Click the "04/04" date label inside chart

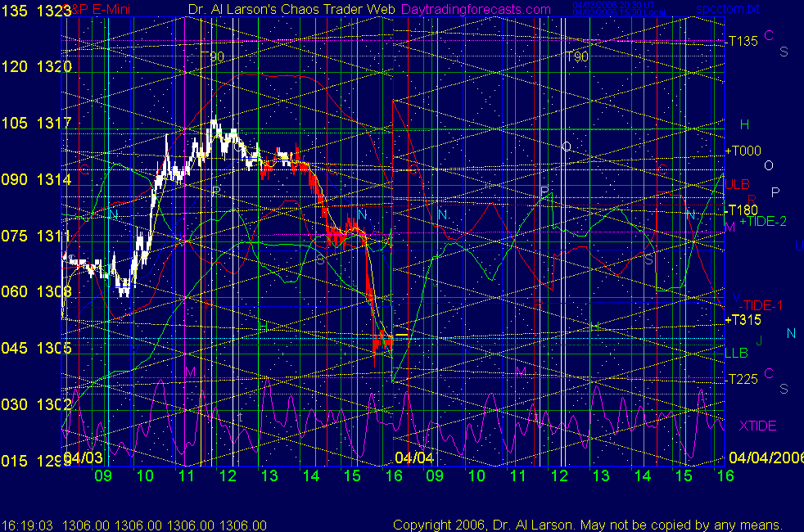[x=414, y=458]
